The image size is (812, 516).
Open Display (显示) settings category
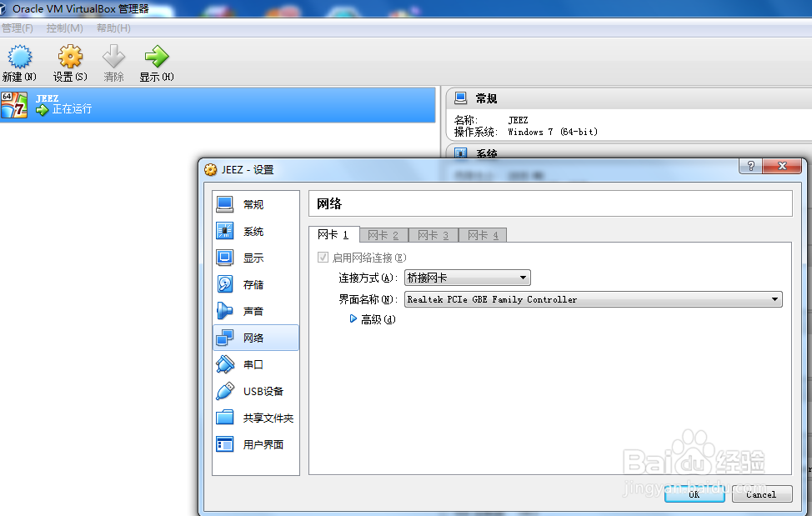[256, 258]
